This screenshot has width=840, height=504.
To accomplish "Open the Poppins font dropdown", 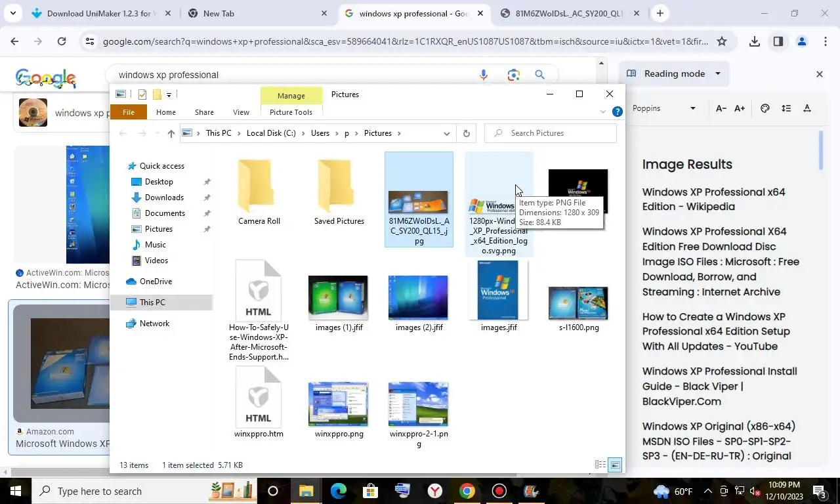I will (692, 108).
